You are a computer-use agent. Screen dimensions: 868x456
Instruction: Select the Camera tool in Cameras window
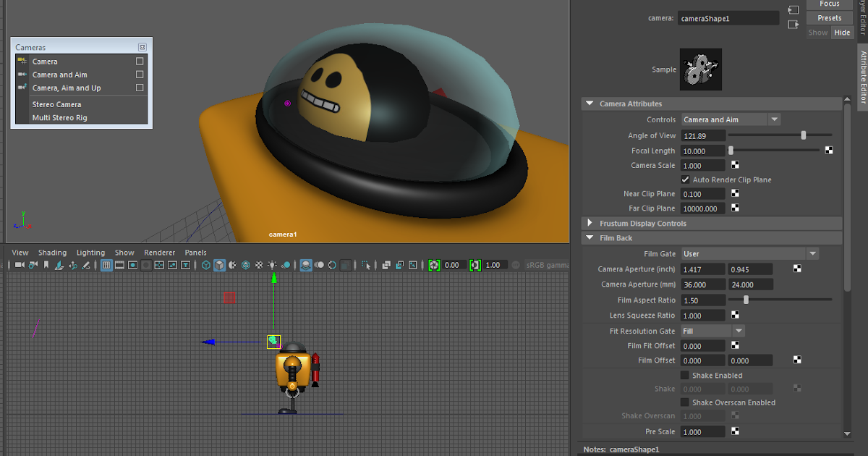[43, 62]
